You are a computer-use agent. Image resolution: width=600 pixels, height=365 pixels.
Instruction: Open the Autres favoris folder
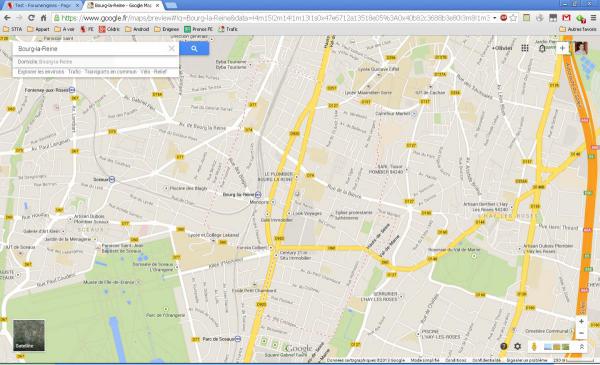578,29
